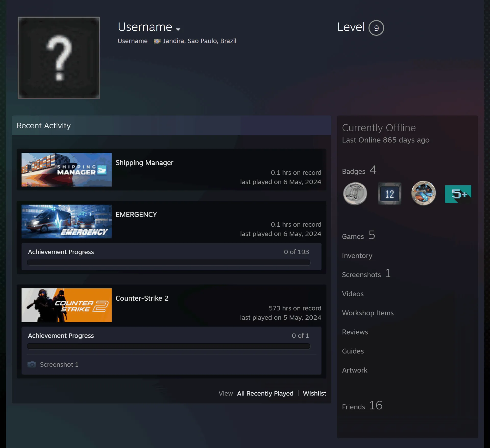The height and width of the screenshot is (448, 490).
Task: Click Counter-Strike 2 Achievement Progress label
Action: (x=61, y=336)
